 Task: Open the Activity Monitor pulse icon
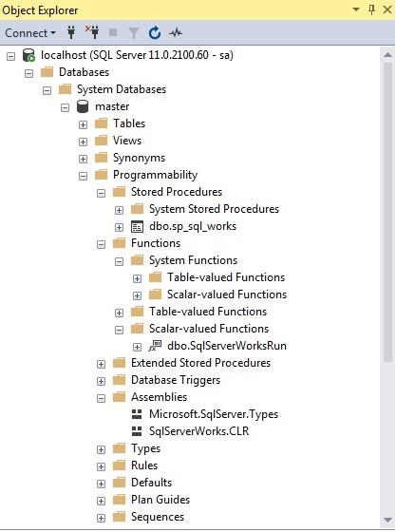point(176,33)
